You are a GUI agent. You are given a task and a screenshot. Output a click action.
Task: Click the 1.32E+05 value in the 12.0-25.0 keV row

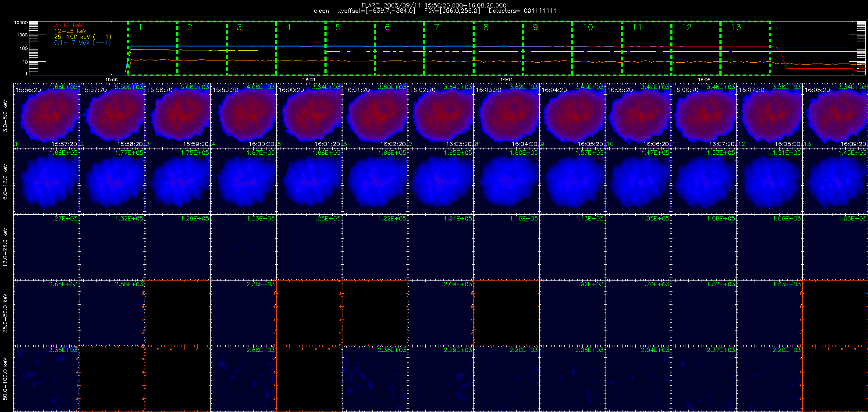[129, 218]
